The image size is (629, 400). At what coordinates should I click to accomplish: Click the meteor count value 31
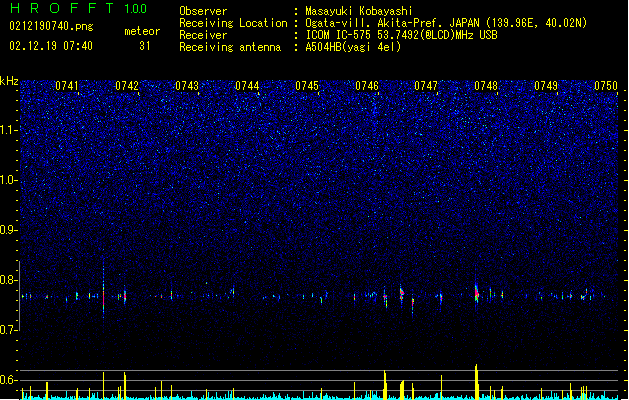(x=144, y=46)
